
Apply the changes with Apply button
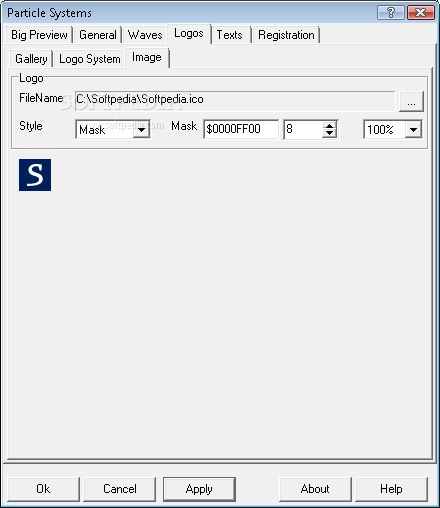point(199,489)
